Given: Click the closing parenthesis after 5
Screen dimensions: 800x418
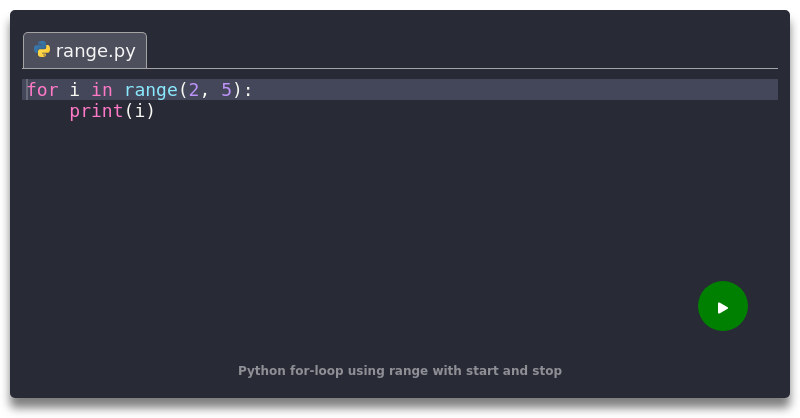Looking at the screenshot, I should pos(238,90).
